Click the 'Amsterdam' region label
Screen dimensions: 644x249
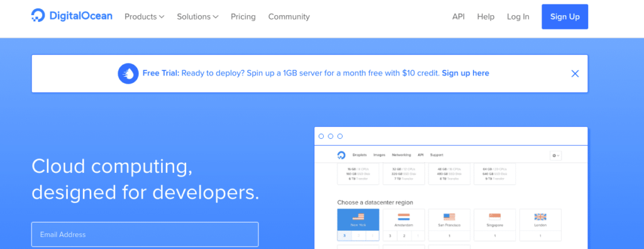tap(404, 226)
